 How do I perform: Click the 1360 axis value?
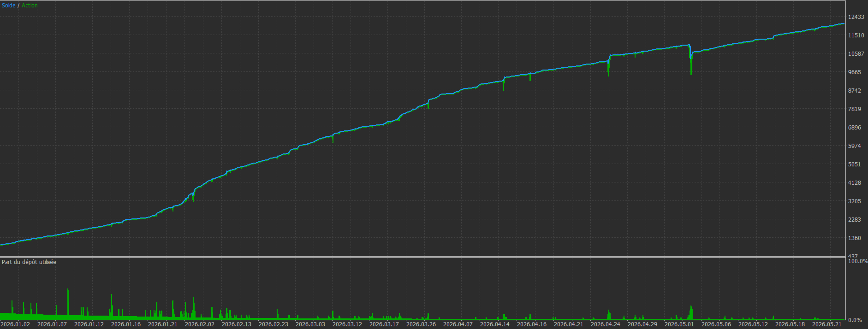click(x=855, y=238)
